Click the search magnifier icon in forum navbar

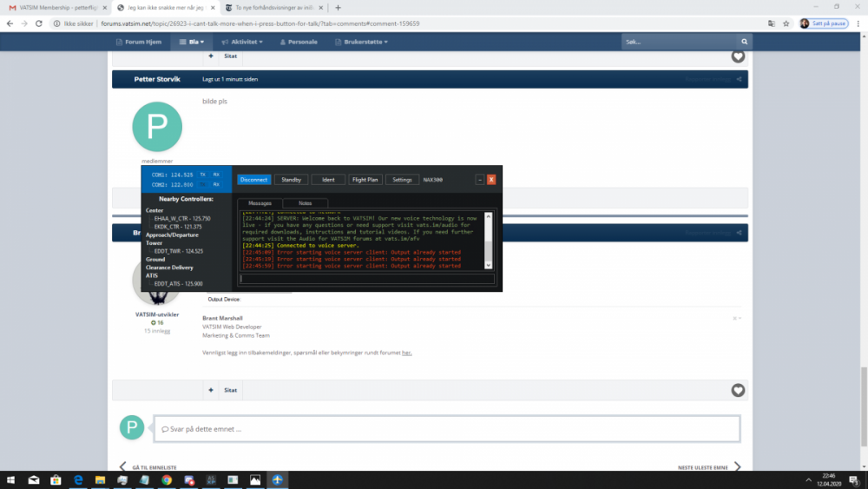pyautogui.click(x=744, y=42)
